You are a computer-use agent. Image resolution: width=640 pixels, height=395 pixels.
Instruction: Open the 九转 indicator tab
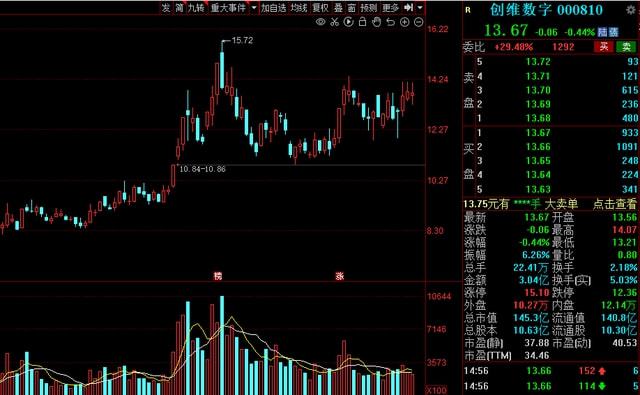tap(196, 8)
